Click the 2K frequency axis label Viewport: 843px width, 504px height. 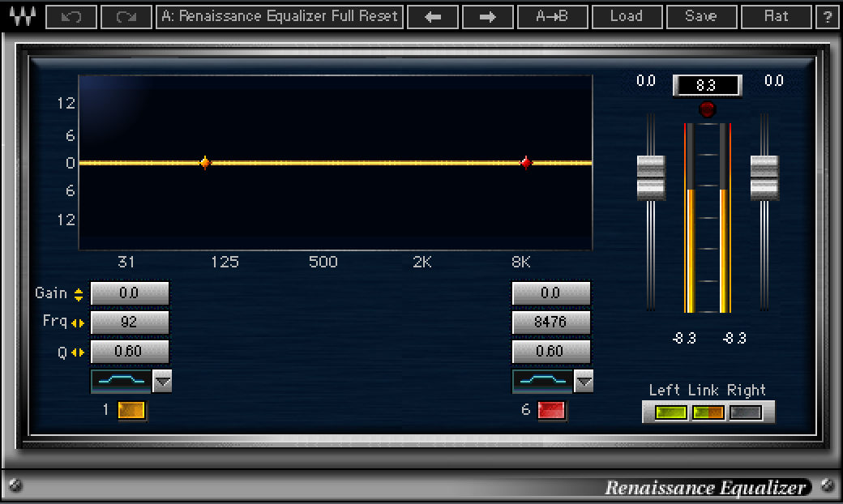pos(422,262)
